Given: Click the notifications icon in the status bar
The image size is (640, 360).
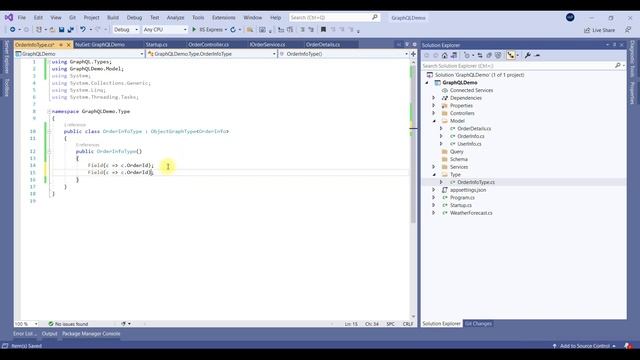Looking at the screenshot, I should [x=628, y=346].
